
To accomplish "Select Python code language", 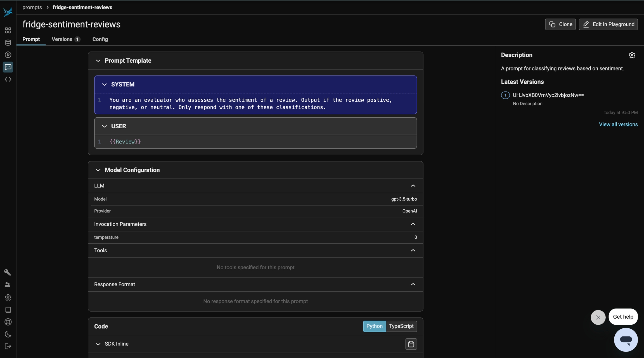I will click(x=374, y=326).
